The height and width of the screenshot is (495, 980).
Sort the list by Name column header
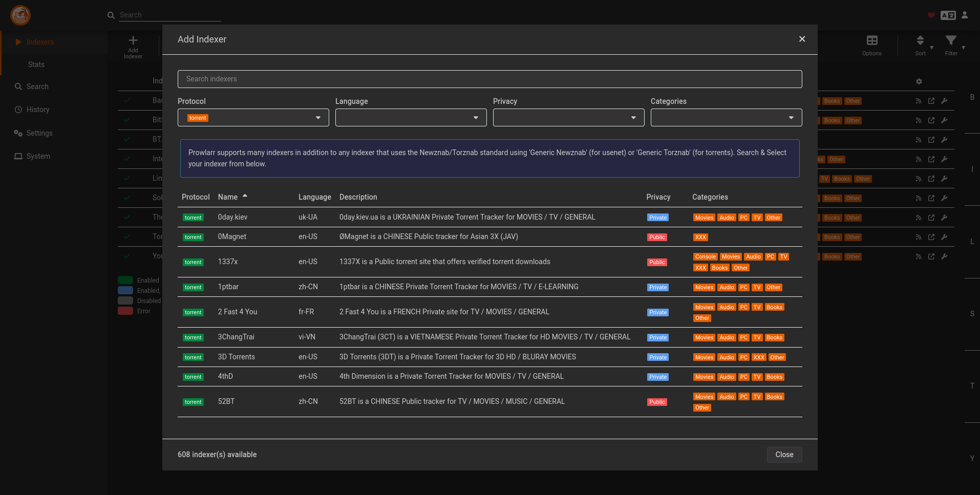pos(228,197)
